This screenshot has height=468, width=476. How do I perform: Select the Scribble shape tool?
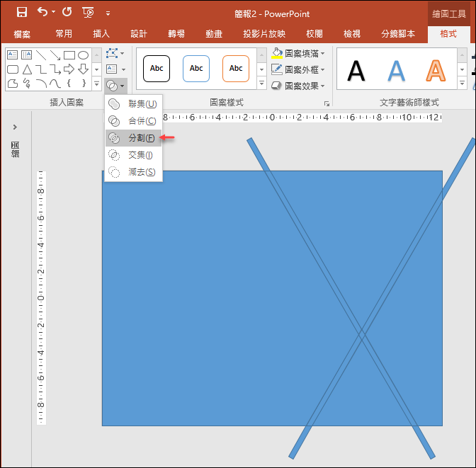(27, 84)
